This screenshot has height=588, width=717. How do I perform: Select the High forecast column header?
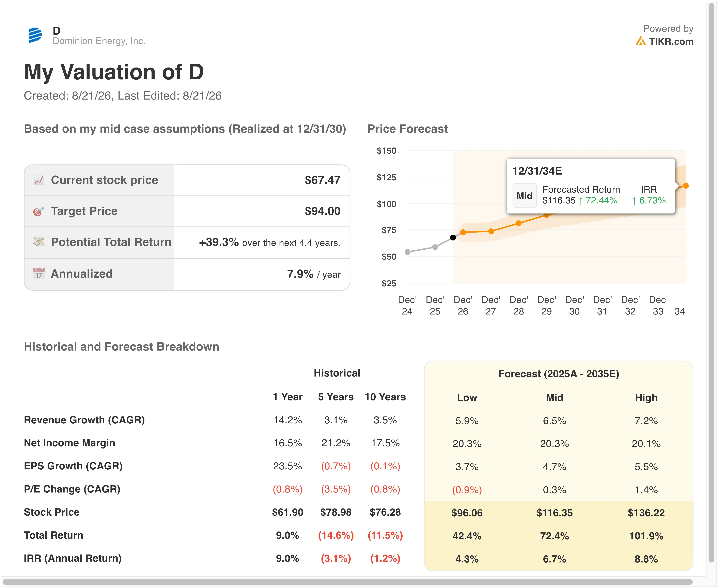tap(646, 397)
